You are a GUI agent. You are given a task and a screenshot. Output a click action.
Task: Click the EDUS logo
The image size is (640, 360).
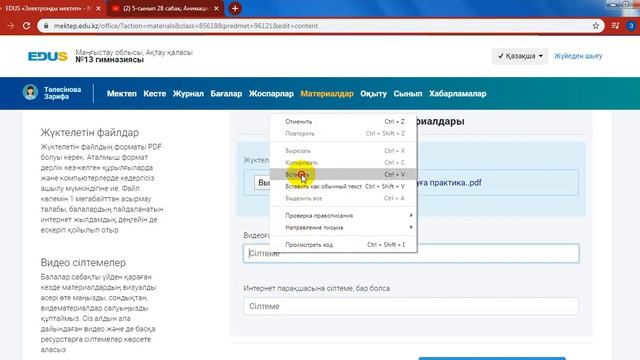(48, 56)
